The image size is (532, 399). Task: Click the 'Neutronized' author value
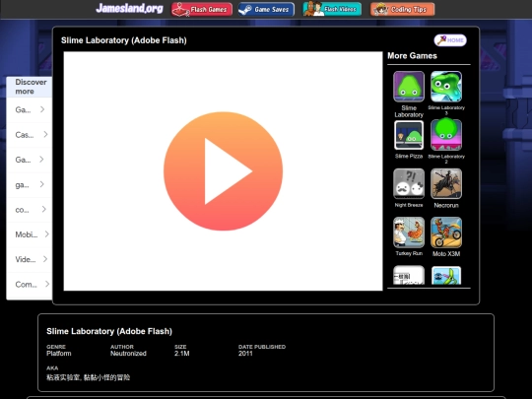[128, 354]
